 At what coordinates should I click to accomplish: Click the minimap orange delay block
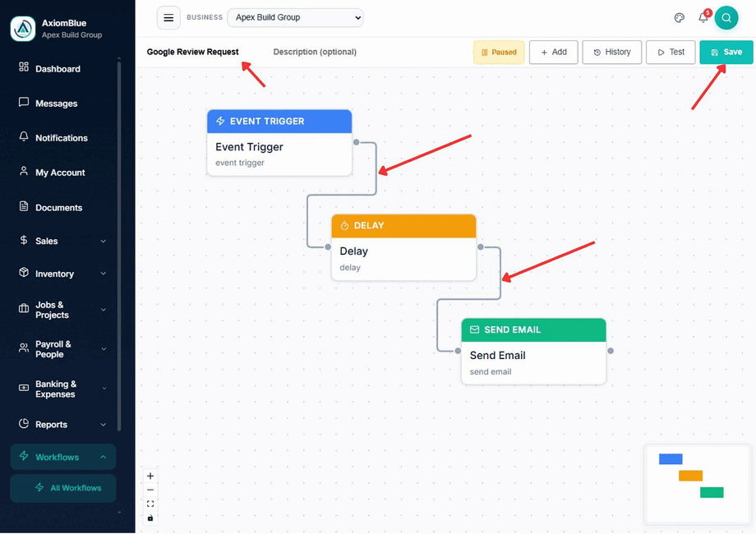(x=690, y=476)
